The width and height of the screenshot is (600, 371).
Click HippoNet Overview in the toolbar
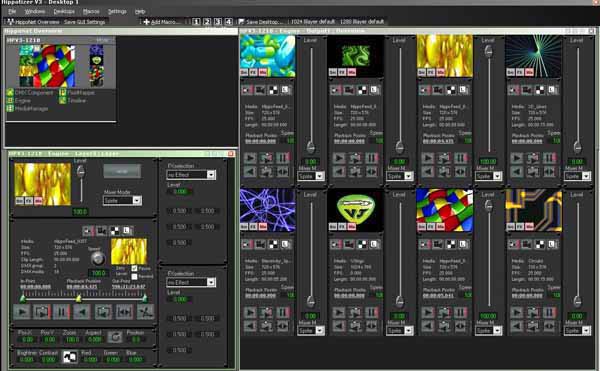(33, 22)
